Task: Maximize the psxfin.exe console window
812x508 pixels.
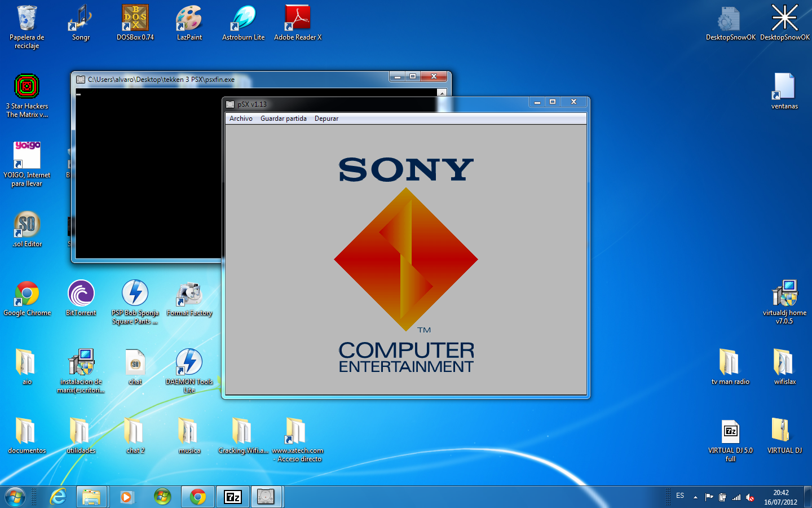Action: 413,76
